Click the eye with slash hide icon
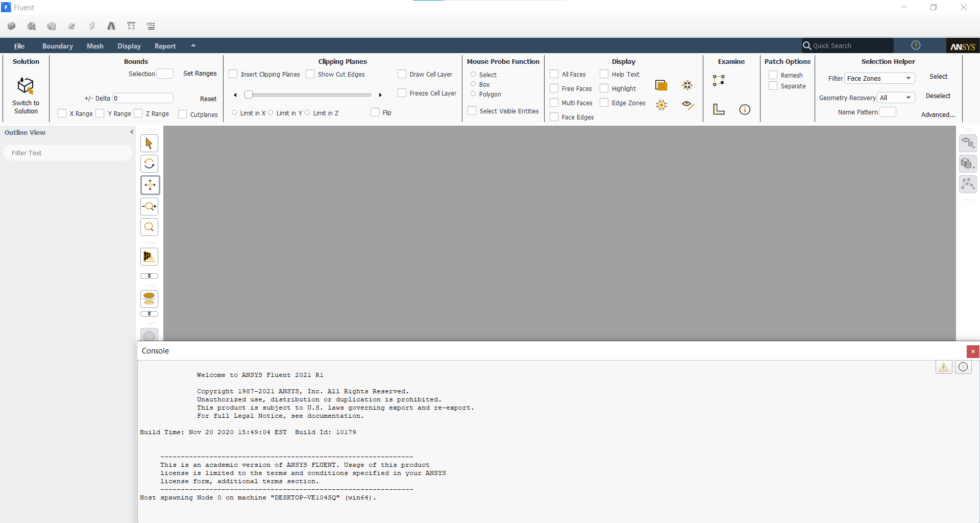Viewport: 980px width, 523px height. [x=688, y=105]
